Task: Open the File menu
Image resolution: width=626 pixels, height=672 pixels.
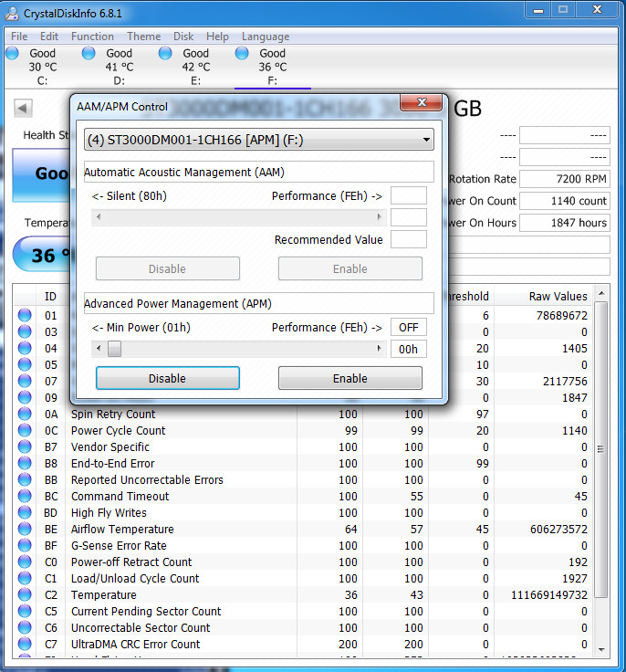Action: pyautogui.click(x=19, y=37)
